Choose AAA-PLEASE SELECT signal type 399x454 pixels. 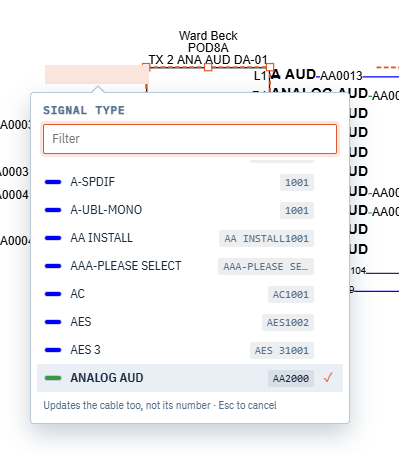point(190,266)
